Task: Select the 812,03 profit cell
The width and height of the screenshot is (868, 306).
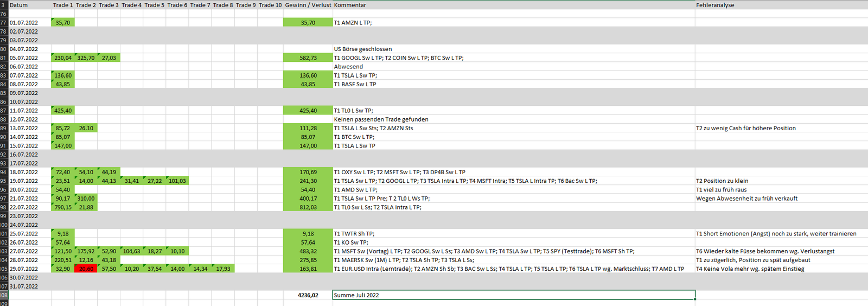Action: (308, 207)
